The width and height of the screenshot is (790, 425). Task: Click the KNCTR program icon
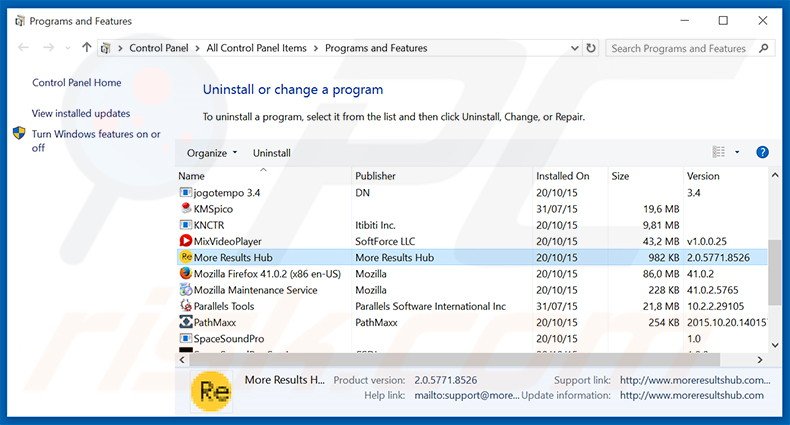tap(186, 225)
